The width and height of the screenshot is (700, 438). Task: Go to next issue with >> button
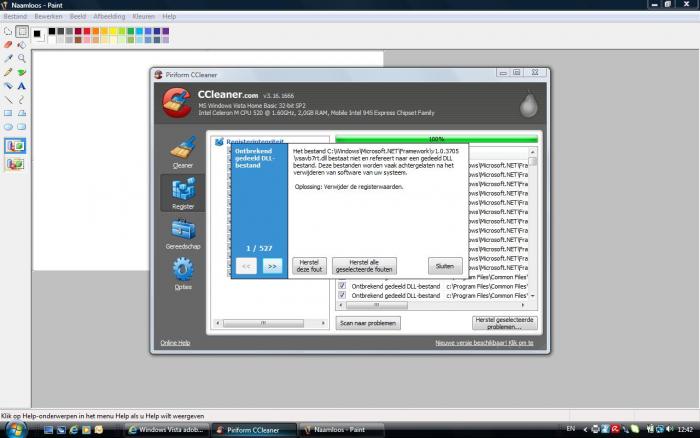272,266
